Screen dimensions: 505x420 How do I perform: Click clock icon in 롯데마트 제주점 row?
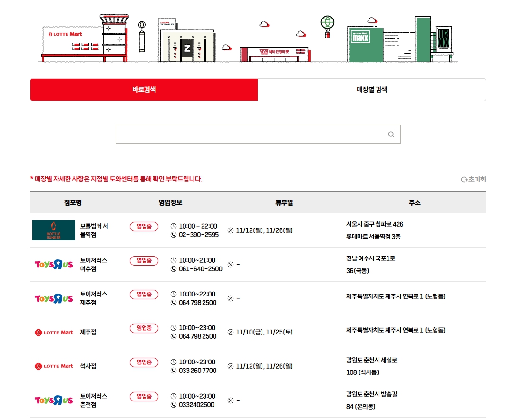(x=173, y=328)
